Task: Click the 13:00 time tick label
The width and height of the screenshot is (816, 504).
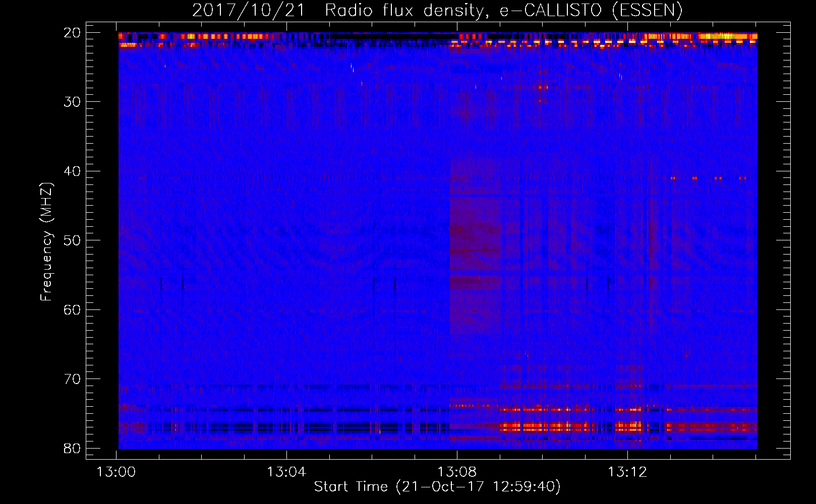Action: [x=116, y=472]
